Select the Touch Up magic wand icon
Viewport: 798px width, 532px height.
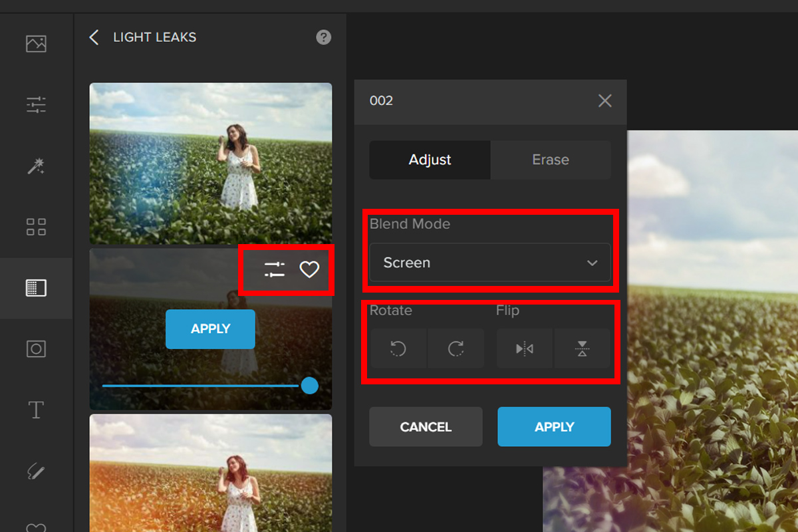point(36,166)
